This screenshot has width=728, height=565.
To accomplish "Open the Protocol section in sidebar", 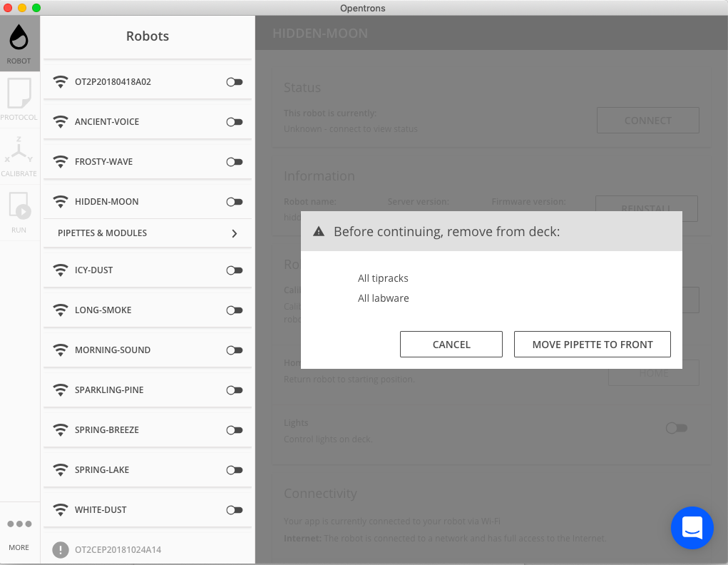I will (x=19, y=100).
